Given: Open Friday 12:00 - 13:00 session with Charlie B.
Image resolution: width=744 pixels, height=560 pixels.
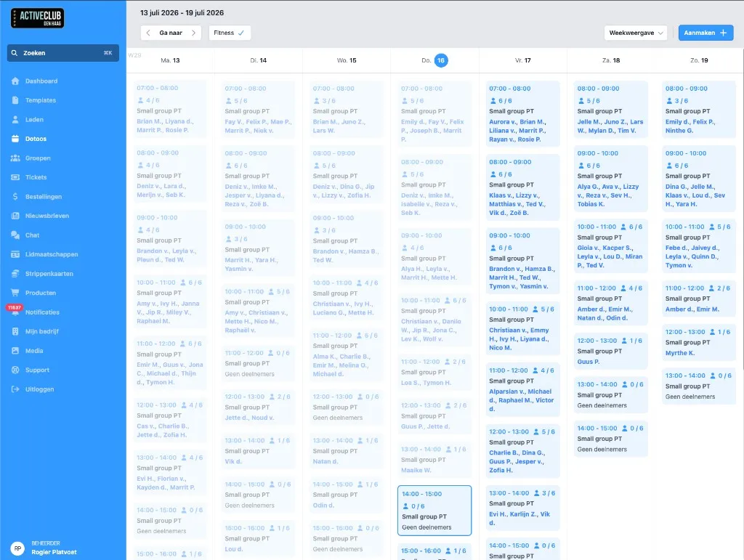Looking at the screenshot, I should [522, 451].
